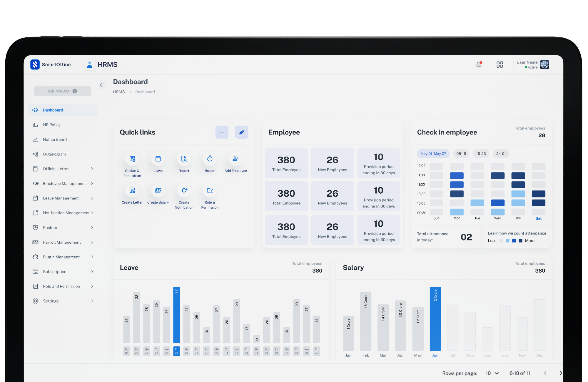This screenshot has width=588, height=382.
Task: Expand Leave Management submenu chevron
Action: point(92,198)
